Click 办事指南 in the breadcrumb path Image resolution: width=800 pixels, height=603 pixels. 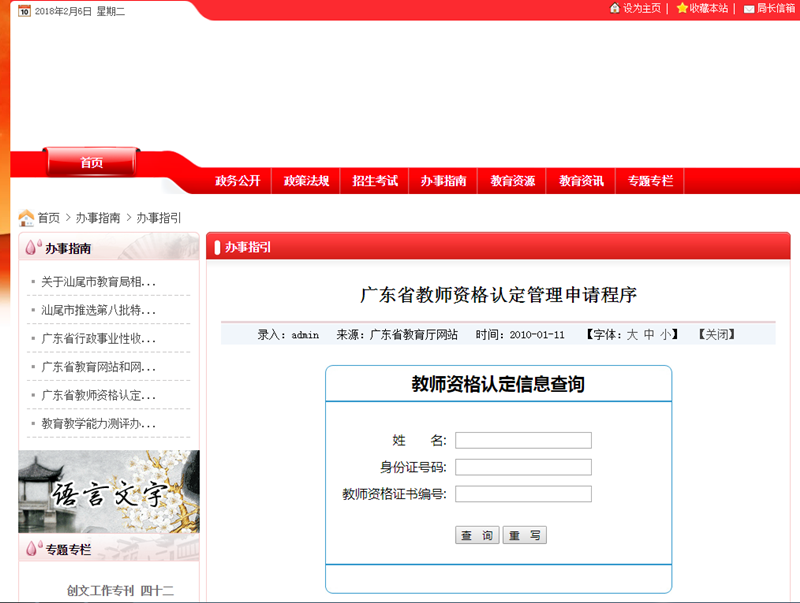tap(98, 218)
